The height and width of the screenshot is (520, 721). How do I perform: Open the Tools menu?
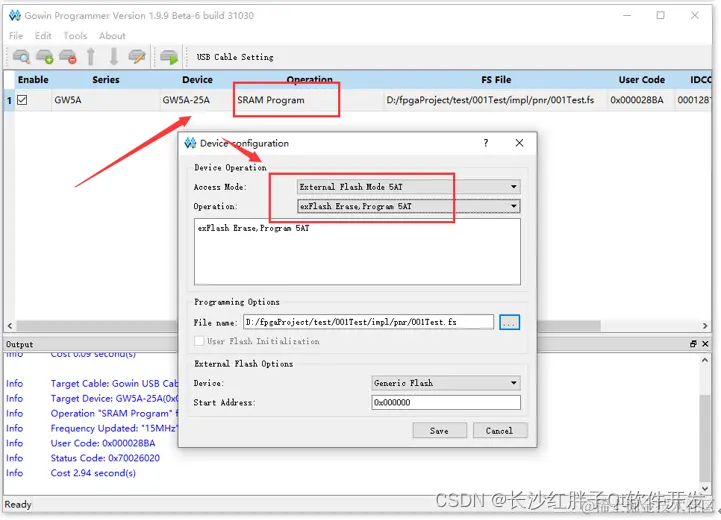coord(75,35)
